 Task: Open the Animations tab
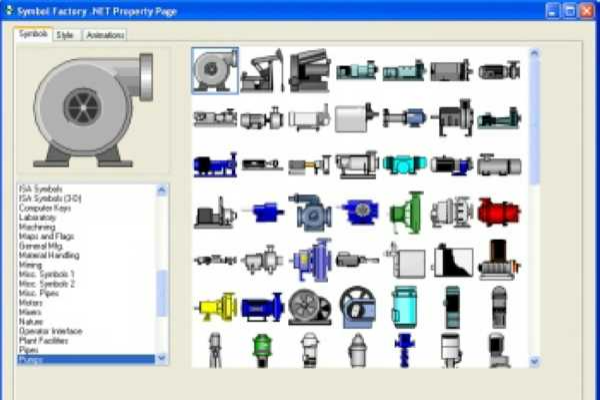pyautogui.click(x=104, y=35)
